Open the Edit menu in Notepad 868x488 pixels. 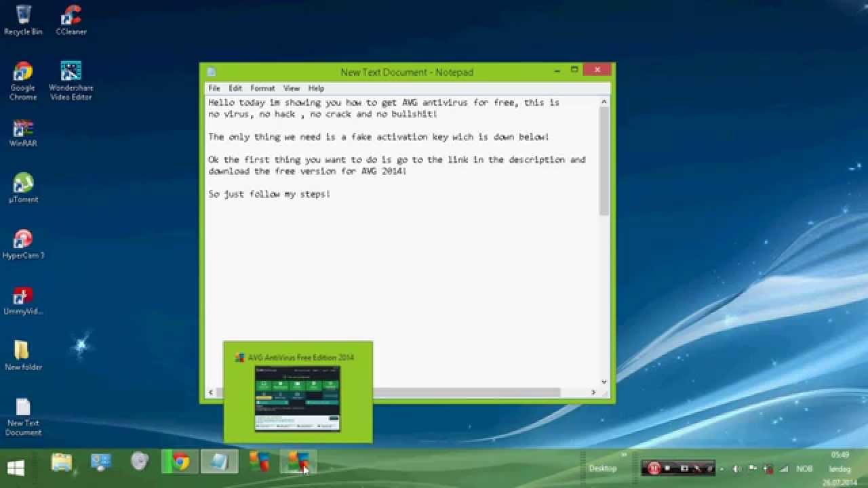[x=235, y=88]
